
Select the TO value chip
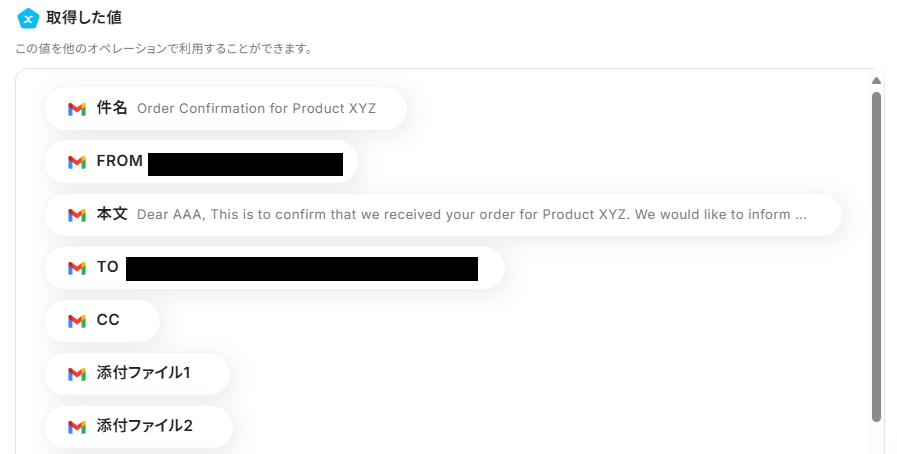point(275,268)
